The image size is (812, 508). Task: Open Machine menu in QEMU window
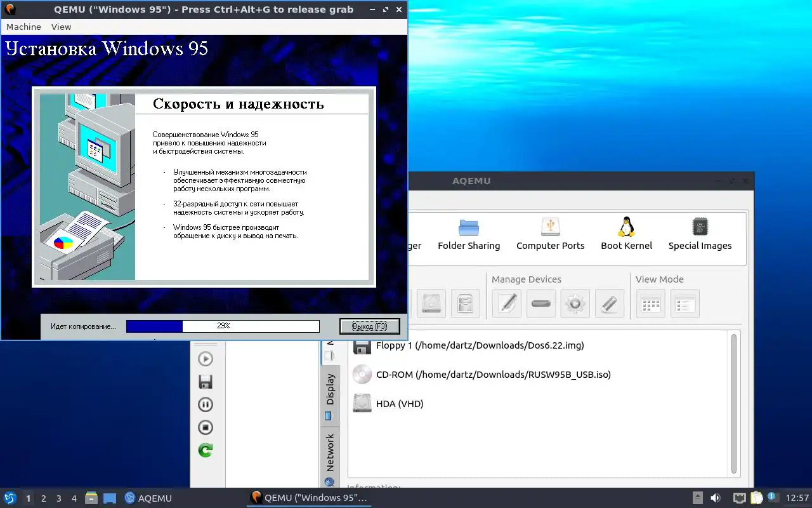(23, 27)
